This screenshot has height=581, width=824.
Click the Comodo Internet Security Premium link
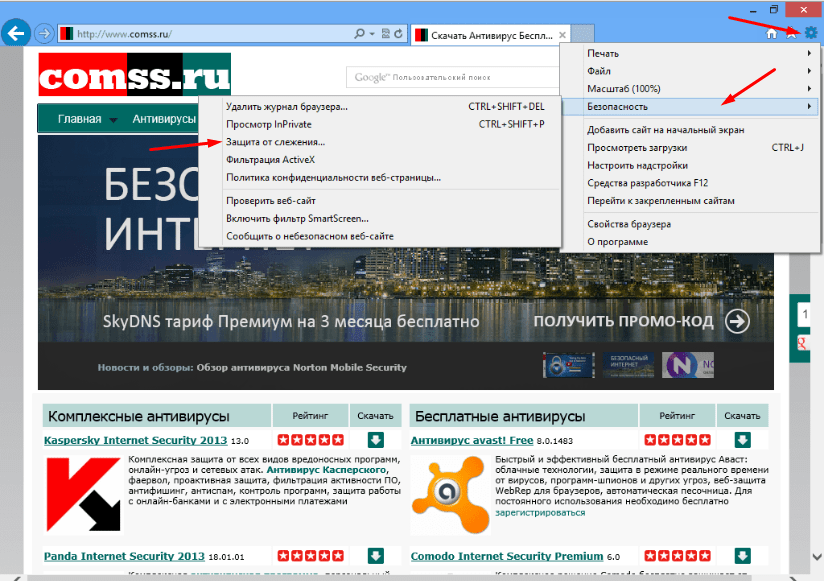tap(507, 556)
